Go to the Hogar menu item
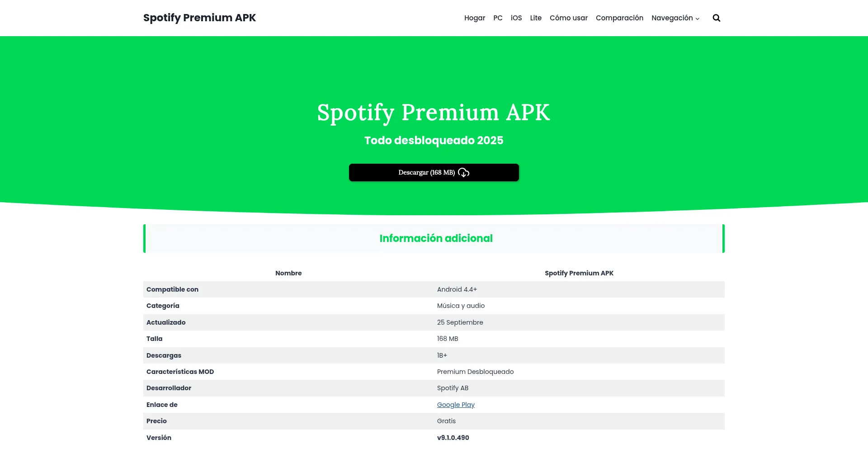868x449 pixels. pos(474,18)
